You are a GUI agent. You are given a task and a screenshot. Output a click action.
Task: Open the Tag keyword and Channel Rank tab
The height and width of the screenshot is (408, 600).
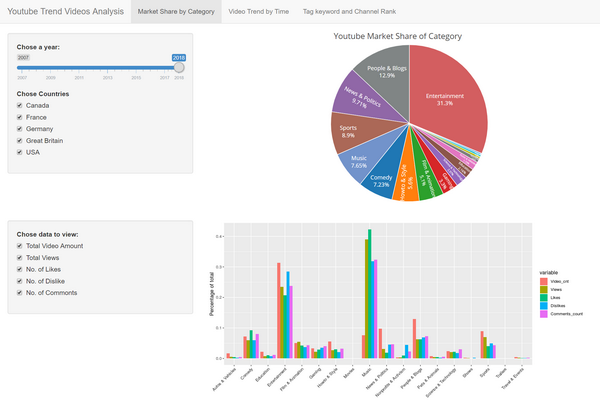349,12
